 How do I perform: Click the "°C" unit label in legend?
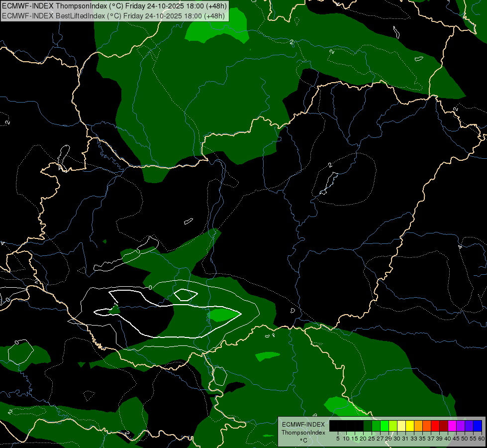click(304, 441)
